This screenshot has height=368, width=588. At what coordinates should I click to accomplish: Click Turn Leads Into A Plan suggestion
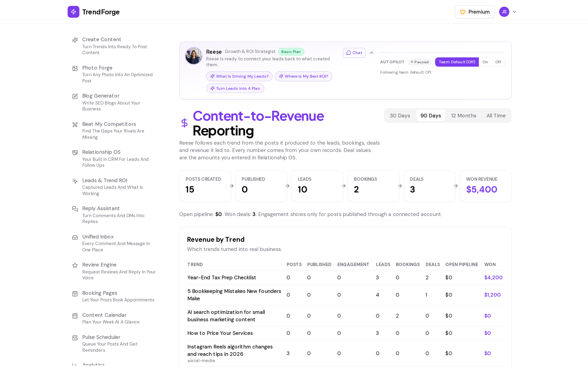pos(235,88)
